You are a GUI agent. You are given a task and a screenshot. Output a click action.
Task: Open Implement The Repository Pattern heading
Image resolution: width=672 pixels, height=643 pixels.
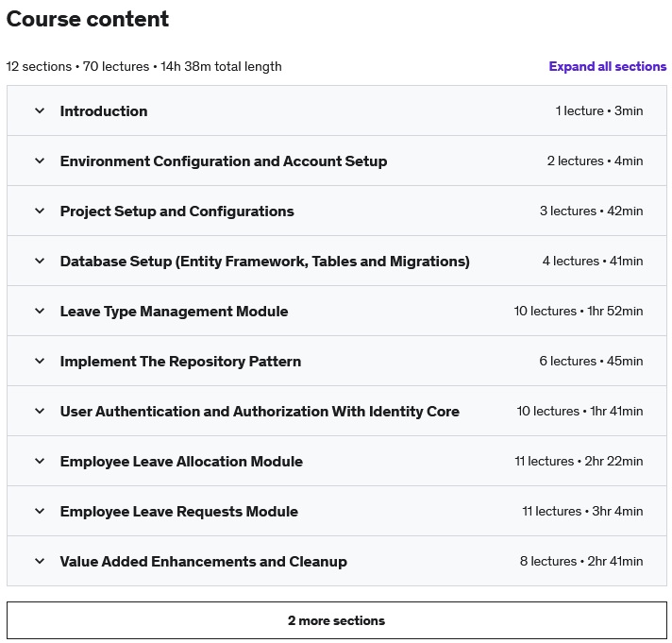point(180,362)
